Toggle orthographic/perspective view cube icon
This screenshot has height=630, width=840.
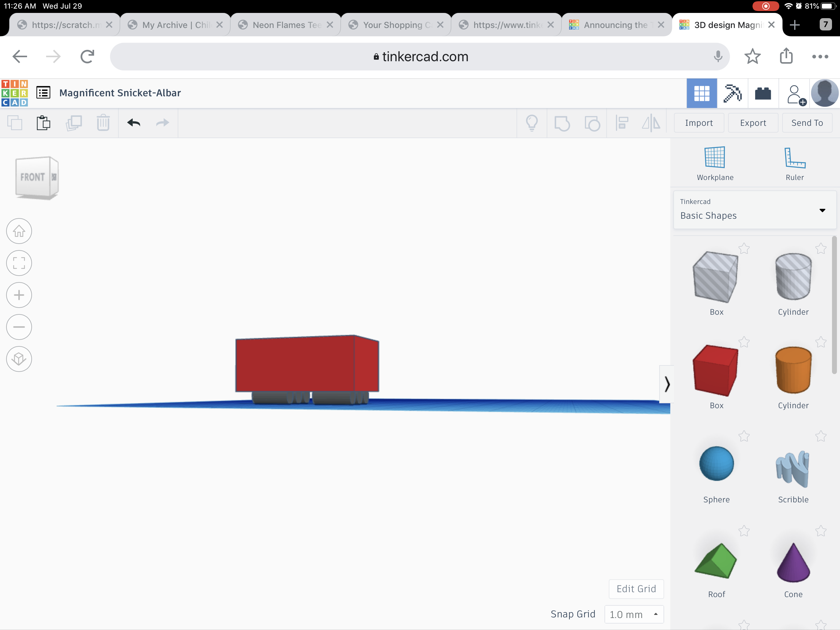point(19,359)
